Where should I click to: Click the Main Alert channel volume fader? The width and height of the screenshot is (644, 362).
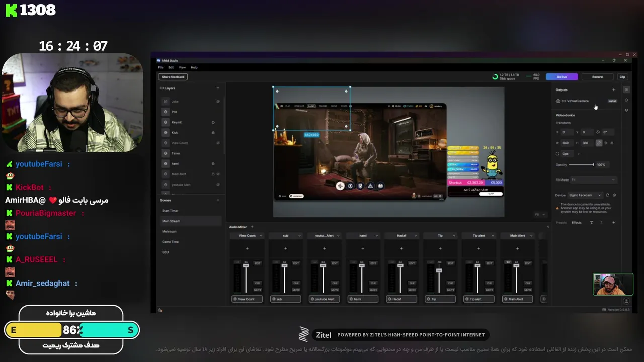point(516,265)
